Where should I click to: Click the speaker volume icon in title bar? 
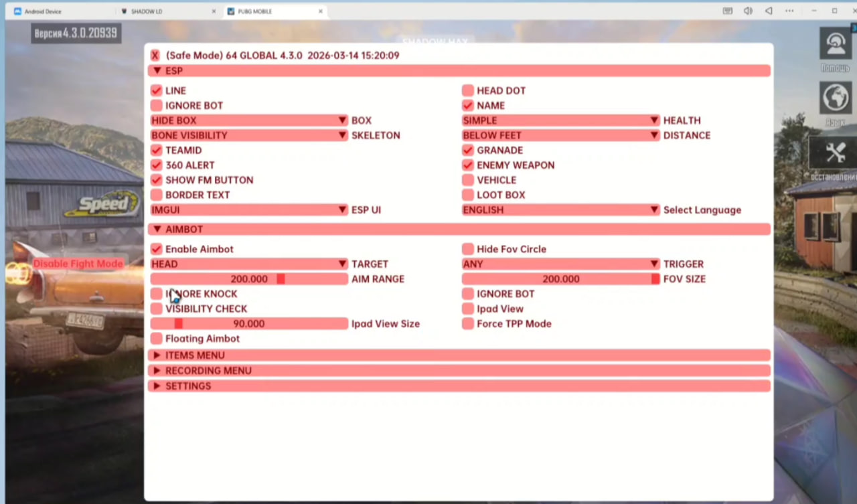pos(748,11)
